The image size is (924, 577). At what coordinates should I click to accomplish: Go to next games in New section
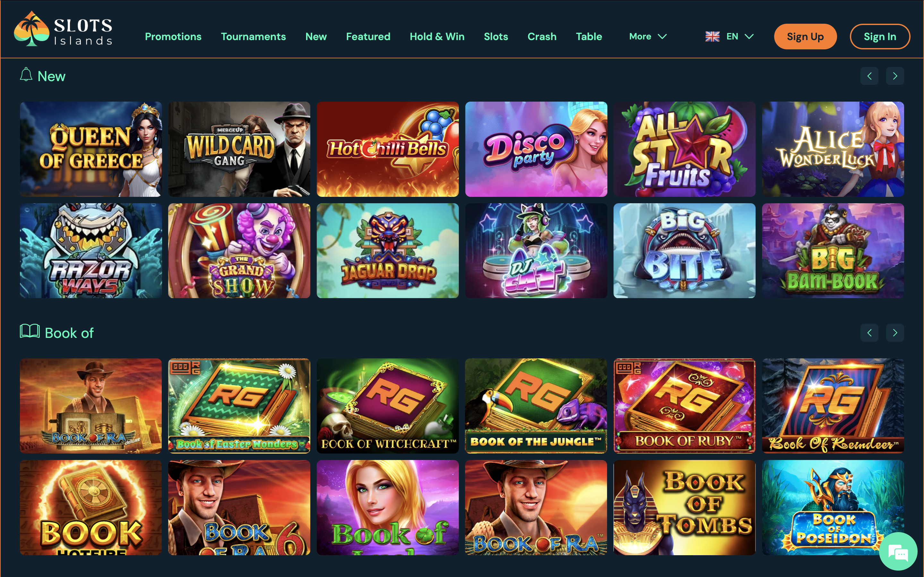pos(894,76)
